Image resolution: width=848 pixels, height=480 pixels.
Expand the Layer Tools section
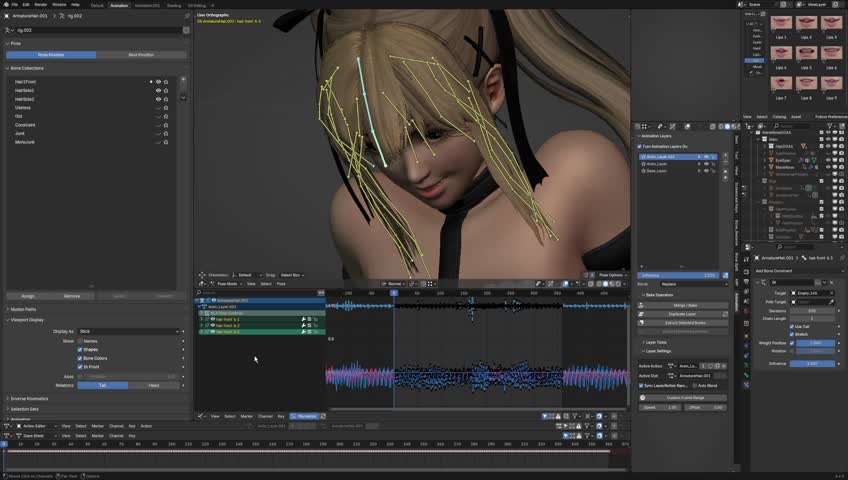(x=655, y=342)
